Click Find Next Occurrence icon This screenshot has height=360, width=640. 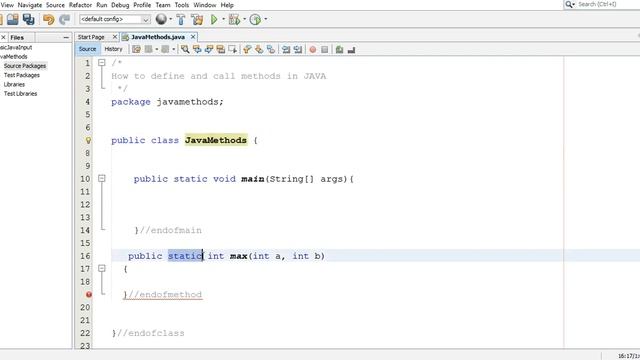(209, 49)
